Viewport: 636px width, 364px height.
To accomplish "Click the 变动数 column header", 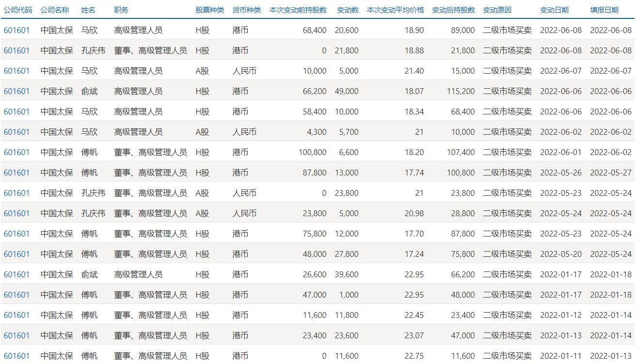I will coord(348,10).
